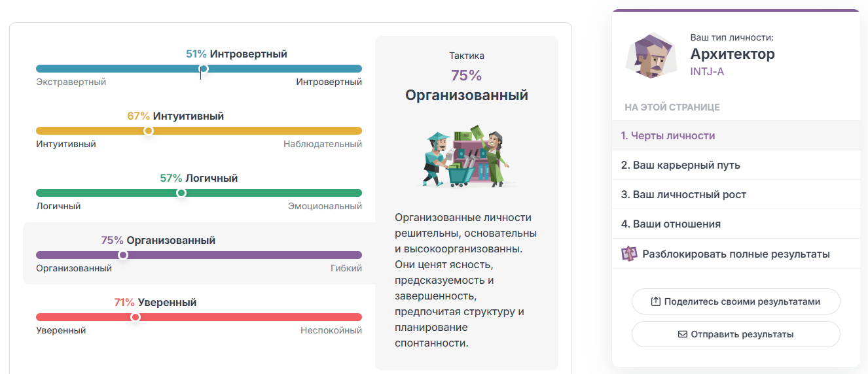Navigate to 4. Ваши отношения
868x374 pixels.
click(x=736, y=224)
